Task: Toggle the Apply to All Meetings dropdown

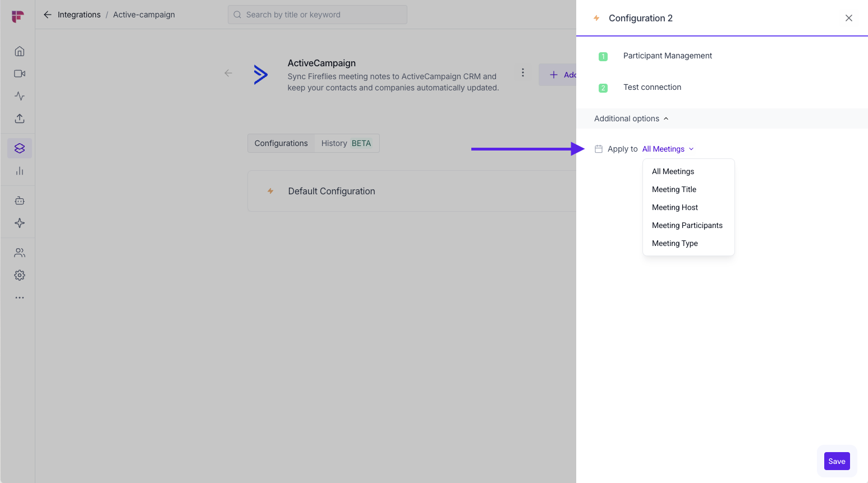Action: click(668, 149)
